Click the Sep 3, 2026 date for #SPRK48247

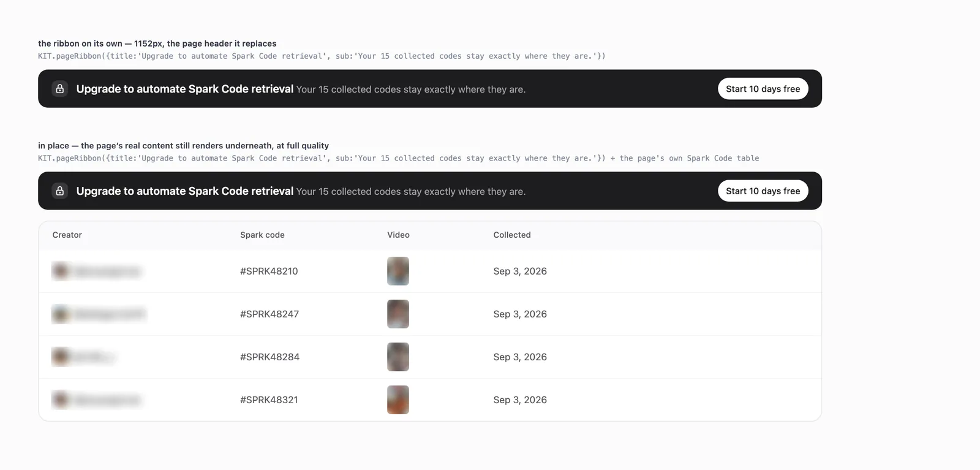(520, 314)
